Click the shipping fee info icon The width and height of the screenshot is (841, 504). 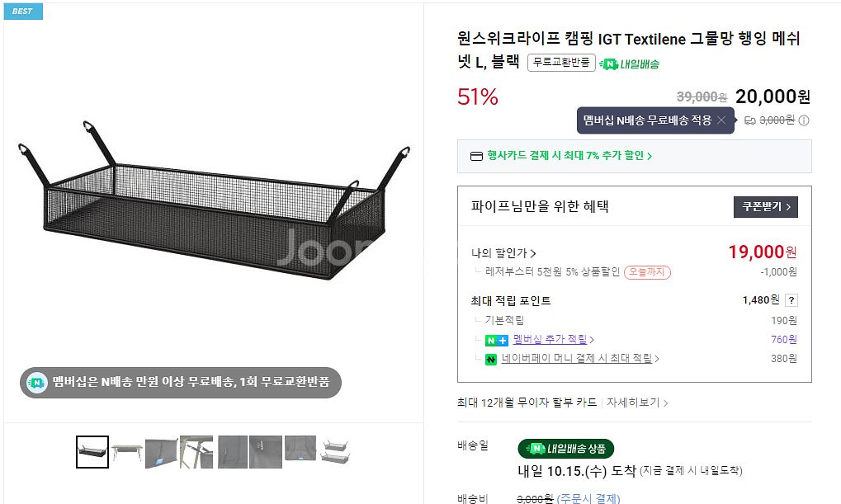(x=804, y=120)
